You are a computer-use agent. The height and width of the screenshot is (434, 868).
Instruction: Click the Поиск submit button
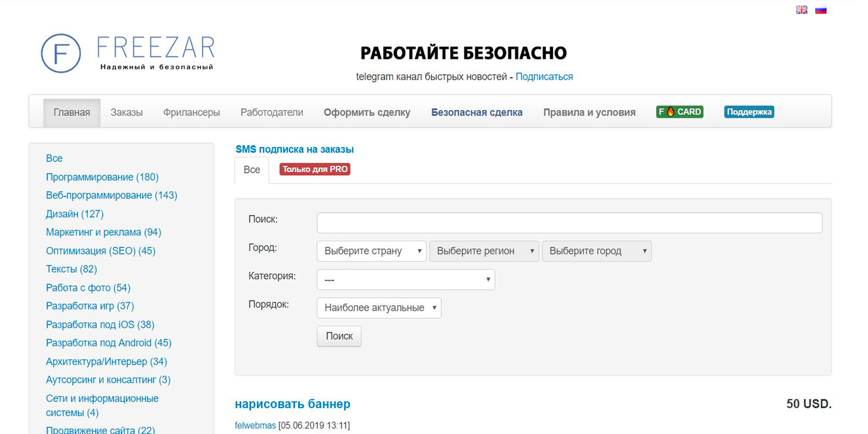tap(339, 336)
